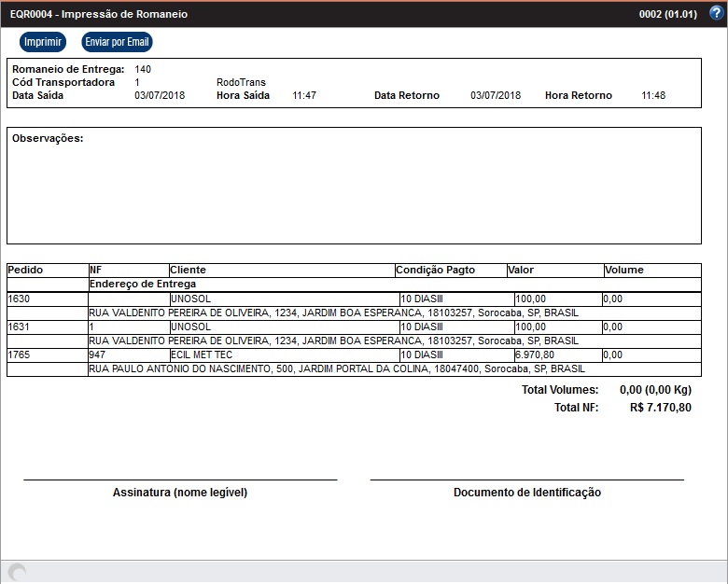Select the Cliente column header

(189, 270)
